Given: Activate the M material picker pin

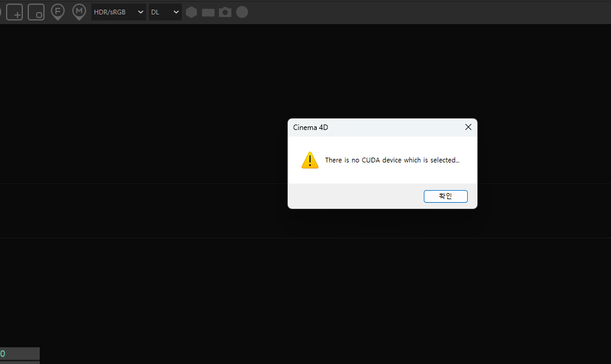Looking at the screenshot, I should [x=79, y=12].
